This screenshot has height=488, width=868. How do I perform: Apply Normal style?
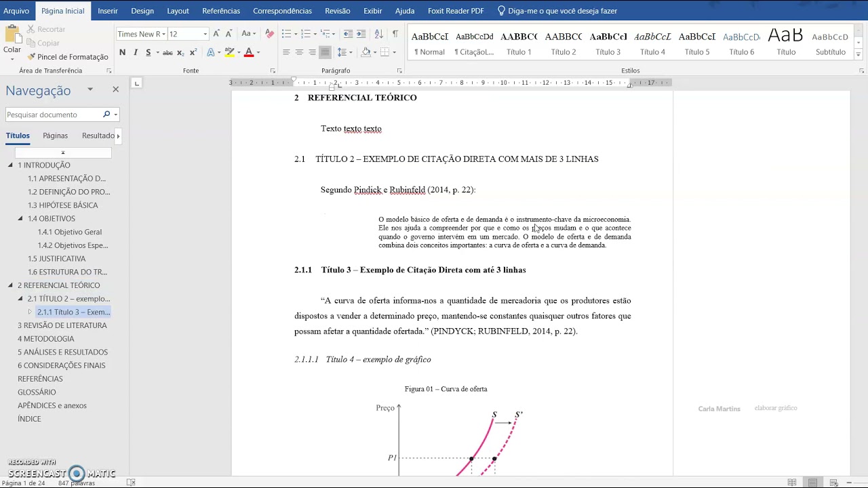click(429, 43)
